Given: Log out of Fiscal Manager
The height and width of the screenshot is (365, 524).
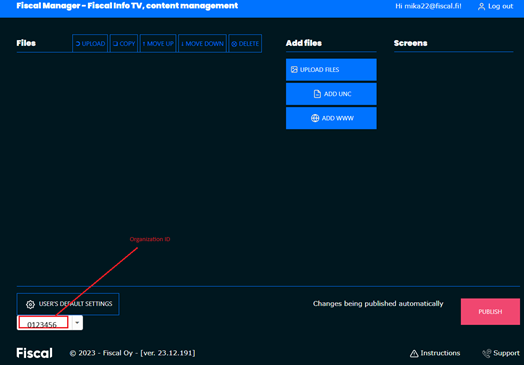Looking at the screenshot, I should 495,6.
